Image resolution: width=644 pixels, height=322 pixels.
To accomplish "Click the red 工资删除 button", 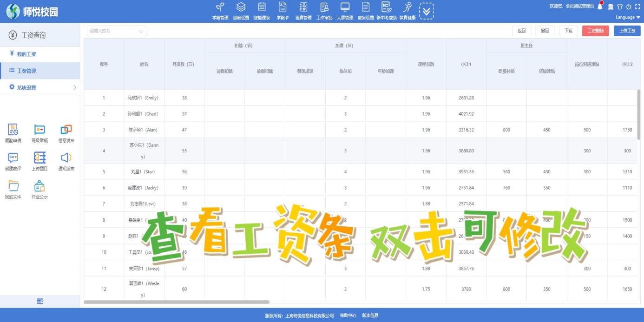I will coord(595,31).
